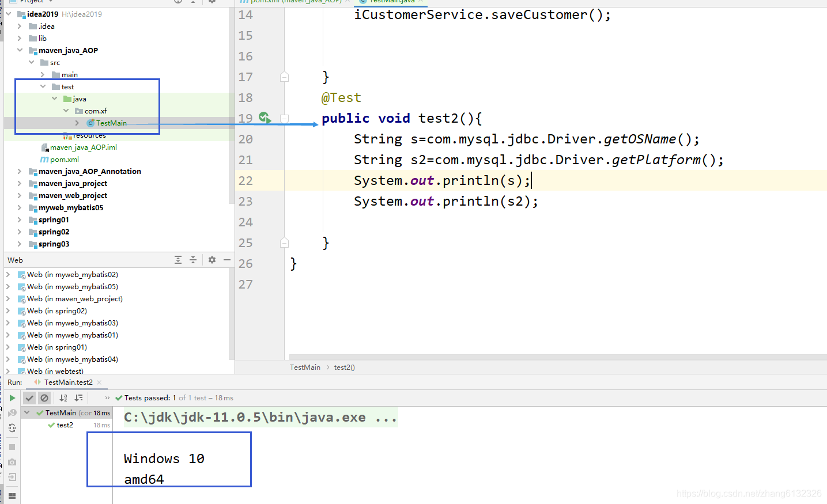Select Web (in myweb_mybatis02) facet

72,275
